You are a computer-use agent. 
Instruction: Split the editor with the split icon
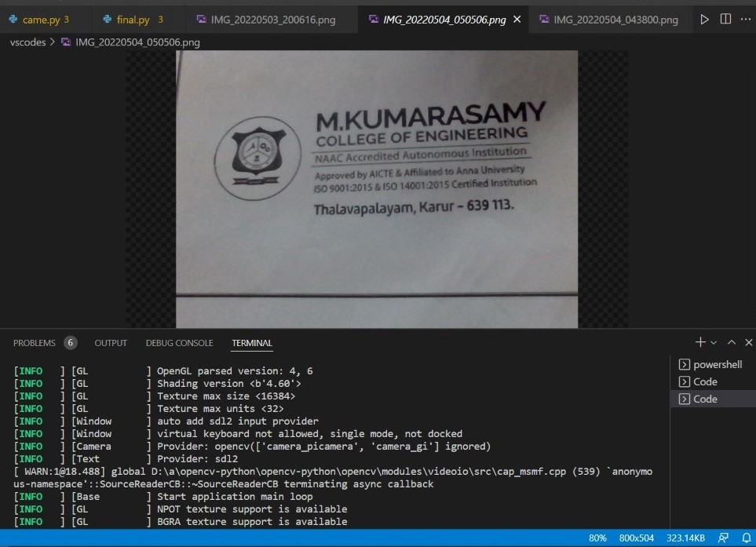coord(725,20)
